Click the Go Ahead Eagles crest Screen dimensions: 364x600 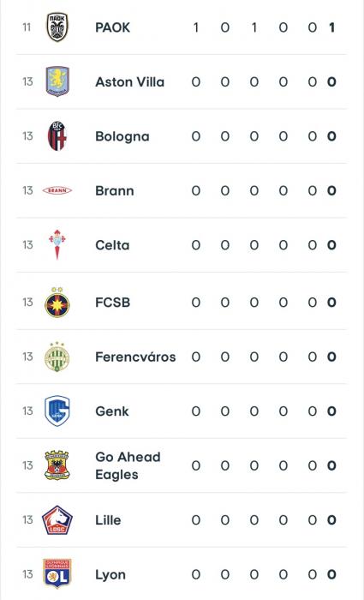point(57,465)
